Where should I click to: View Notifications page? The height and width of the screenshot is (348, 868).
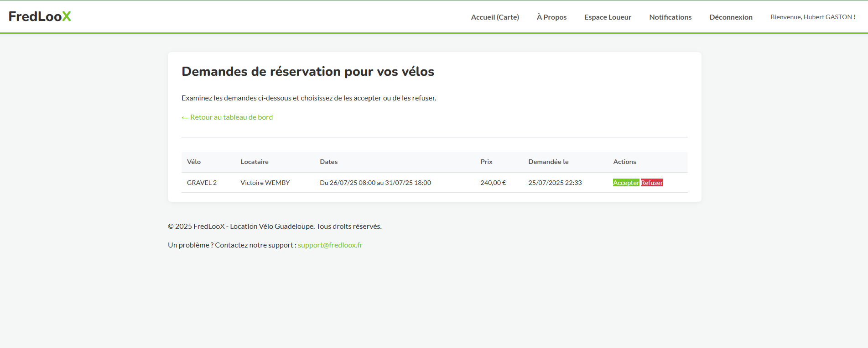[670, 17]
